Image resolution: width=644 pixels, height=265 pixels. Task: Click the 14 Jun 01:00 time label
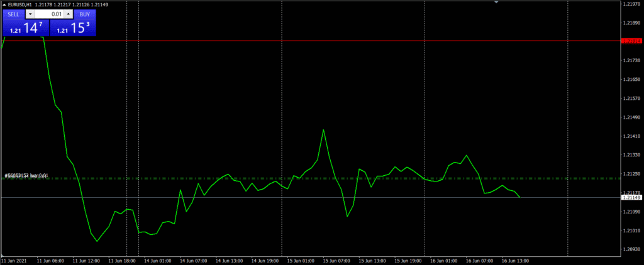[x=157, y=261]
